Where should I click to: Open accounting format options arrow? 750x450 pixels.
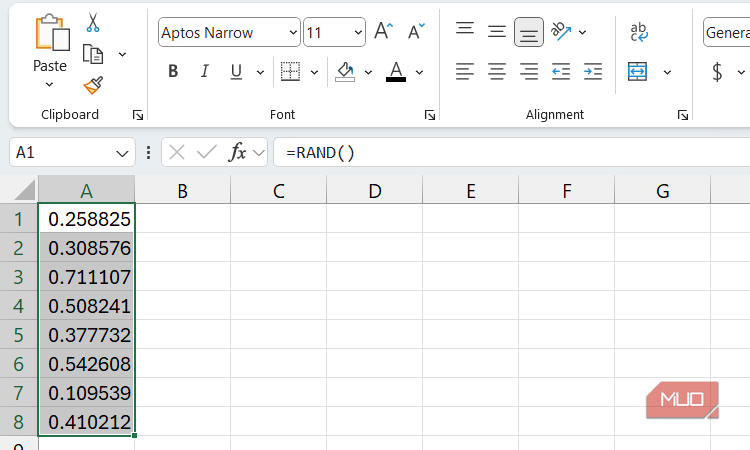click(x=741, y=73)
